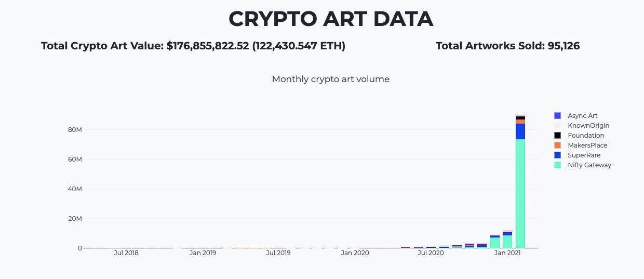Image resolution: width=644 pixels, height=279 pixels.
Task: Toggle Foundation series using its legend text
Action: coord(586,135)
